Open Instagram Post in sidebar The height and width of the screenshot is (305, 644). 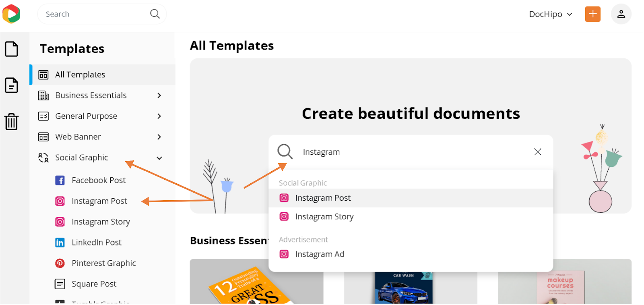[99, 201]
